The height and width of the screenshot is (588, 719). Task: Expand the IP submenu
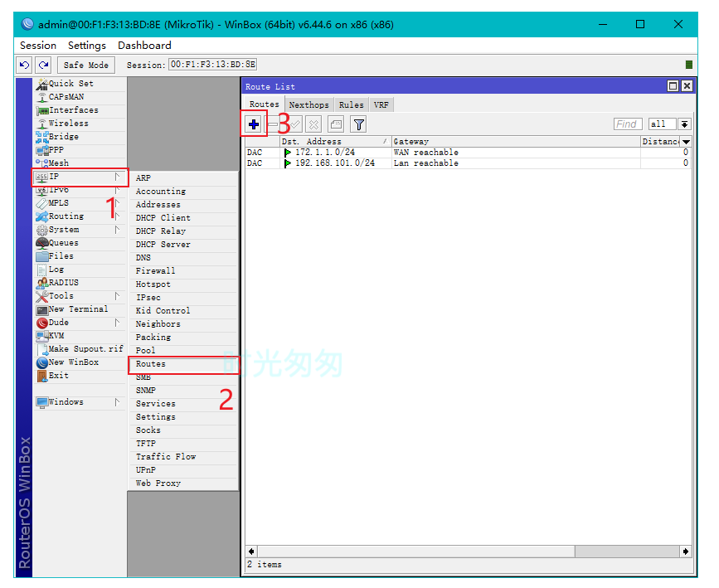[x=80, y=177]
